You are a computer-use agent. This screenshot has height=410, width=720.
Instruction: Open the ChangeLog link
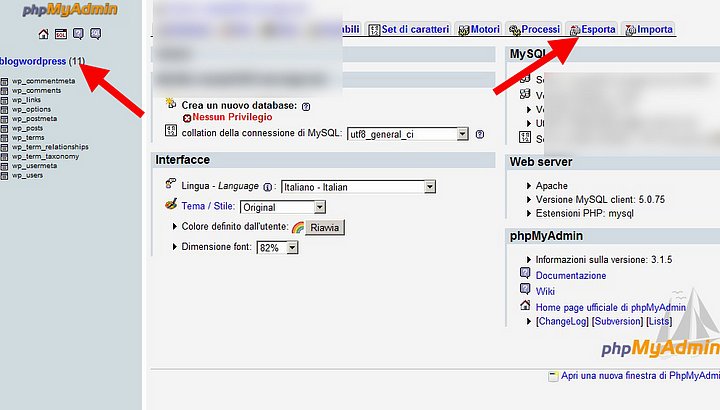coord(562,321)
